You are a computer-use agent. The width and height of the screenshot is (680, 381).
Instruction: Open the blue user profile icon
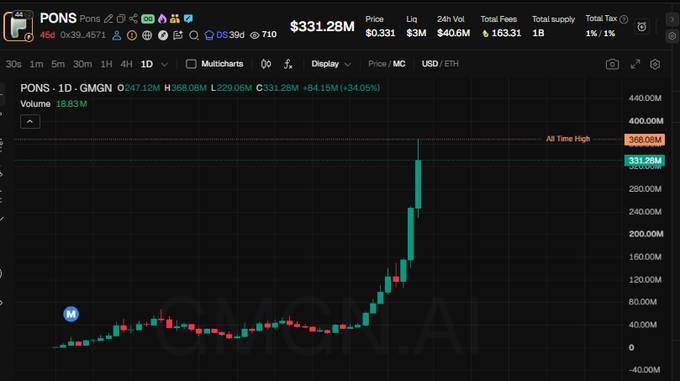117,35
